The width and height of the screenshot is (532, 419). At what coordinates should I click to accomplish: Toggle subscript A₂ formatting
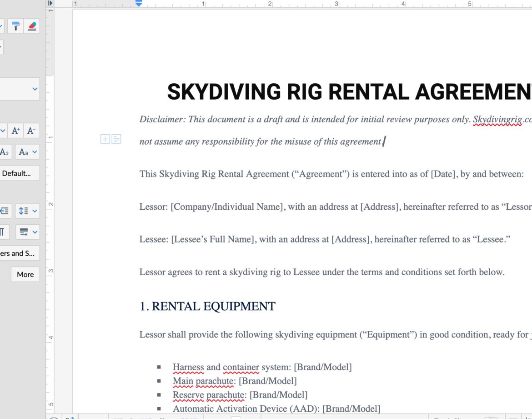click(5, 152)
